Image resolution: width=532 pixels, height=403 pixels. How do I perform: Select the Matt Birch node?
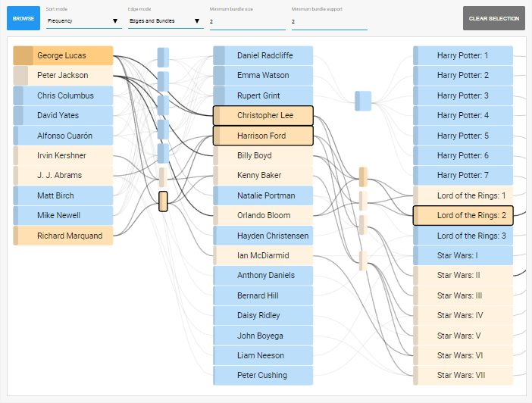[x=63, y=195]
